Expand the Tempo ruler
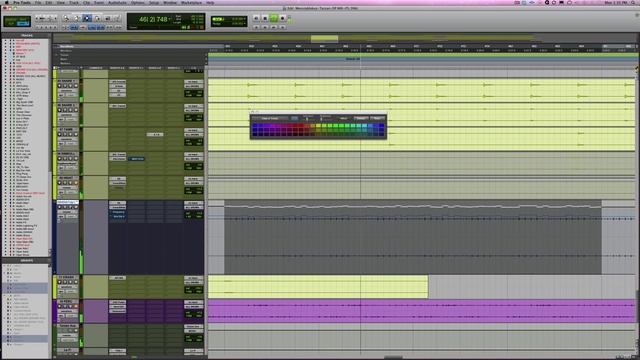This screenshot has width=640, height=360. pyautogui.click(x=56, y=55)
